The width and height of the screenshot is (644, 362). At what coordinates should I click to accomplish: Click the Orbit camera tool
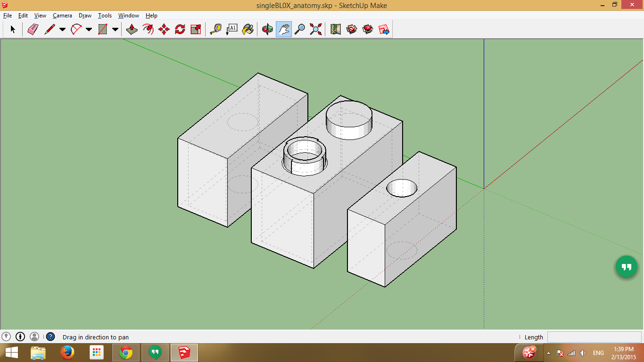(x=267, y=29)
